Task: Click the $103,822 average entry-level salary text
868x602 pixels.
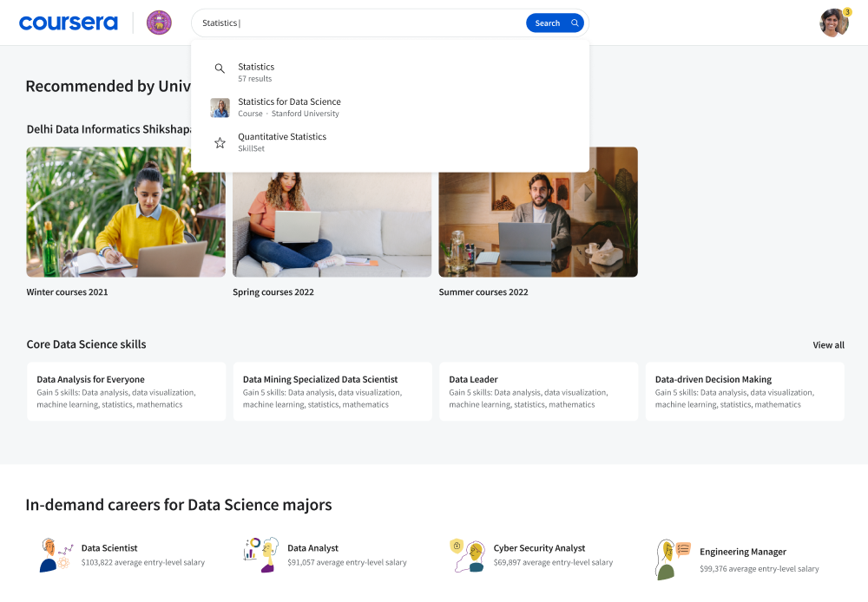Action: (143, 562)
